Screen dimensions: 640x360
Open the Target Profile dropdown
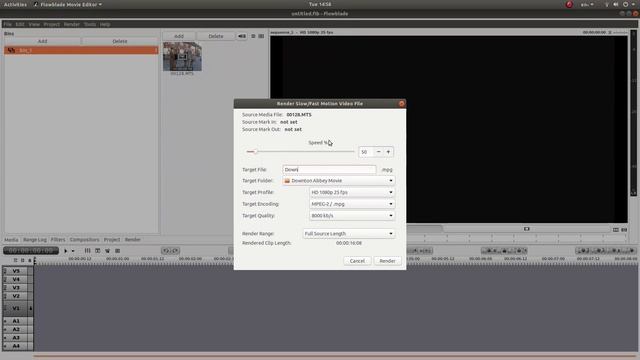pyautogui.click(x=352, y=192)
